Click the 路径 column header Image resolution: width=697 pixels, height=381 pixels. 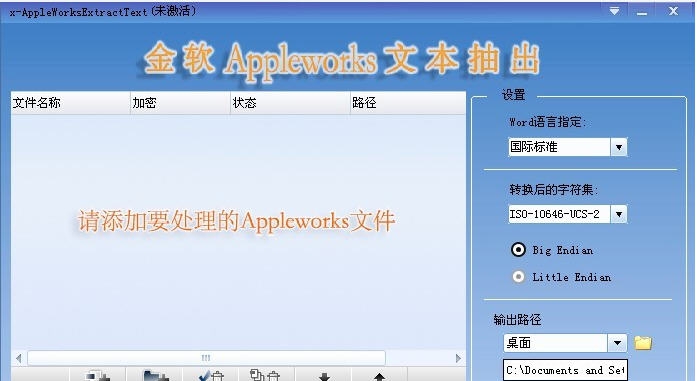408,103
